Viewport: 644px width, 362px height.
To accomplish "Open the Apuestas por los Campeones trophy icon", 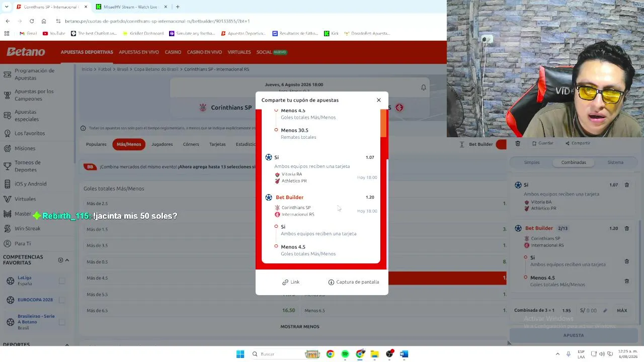I will point(8,95).
